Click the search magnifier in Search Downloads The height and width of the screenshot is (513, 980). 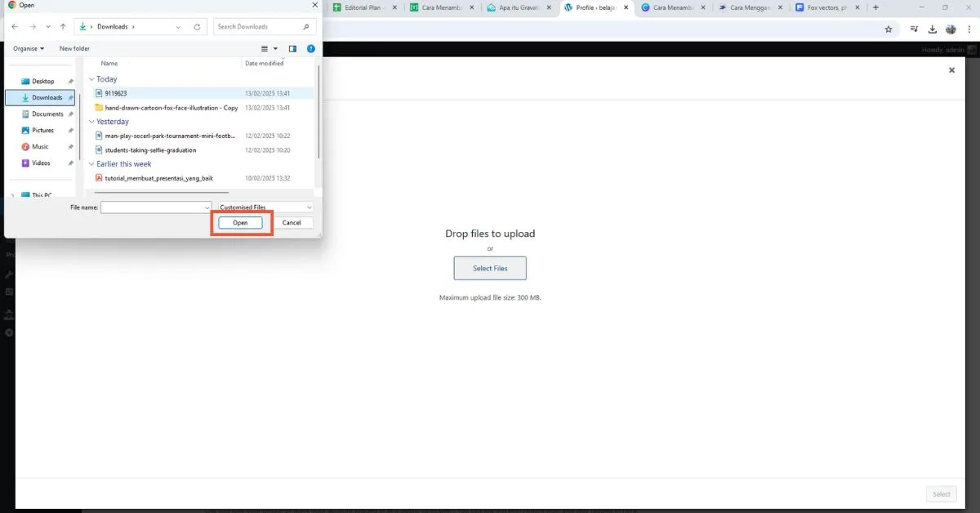(x=305, y=26)
